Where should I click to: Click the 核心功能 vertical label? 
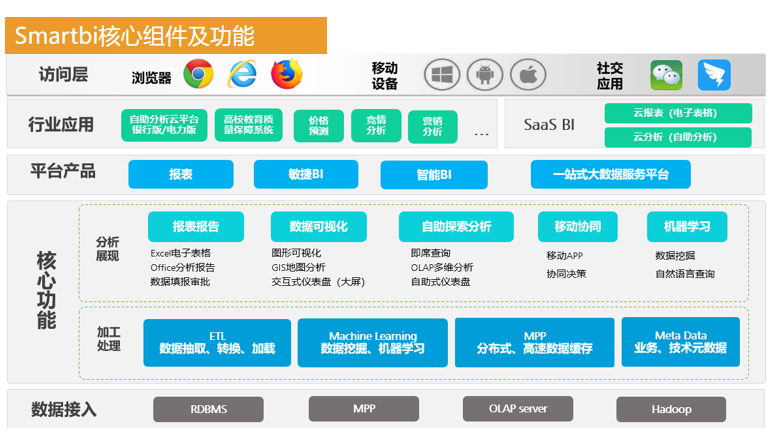(46, 290)
